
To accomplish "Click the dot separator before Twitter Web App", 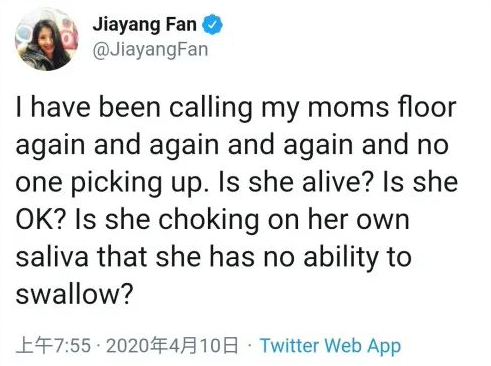I will point(249,345).
